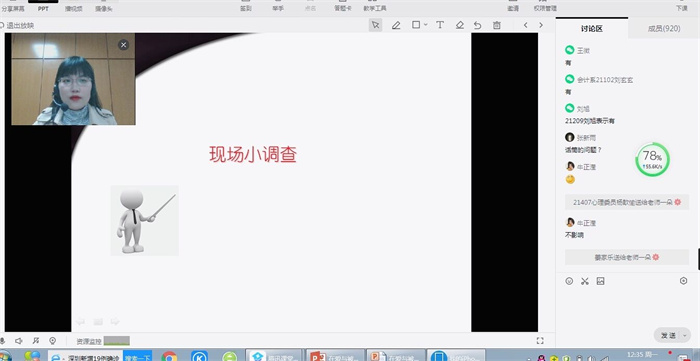The width and height of the screenshot is (700, 361).
Task: Switch to the 成员(920) tab
Action: point(664,29)
